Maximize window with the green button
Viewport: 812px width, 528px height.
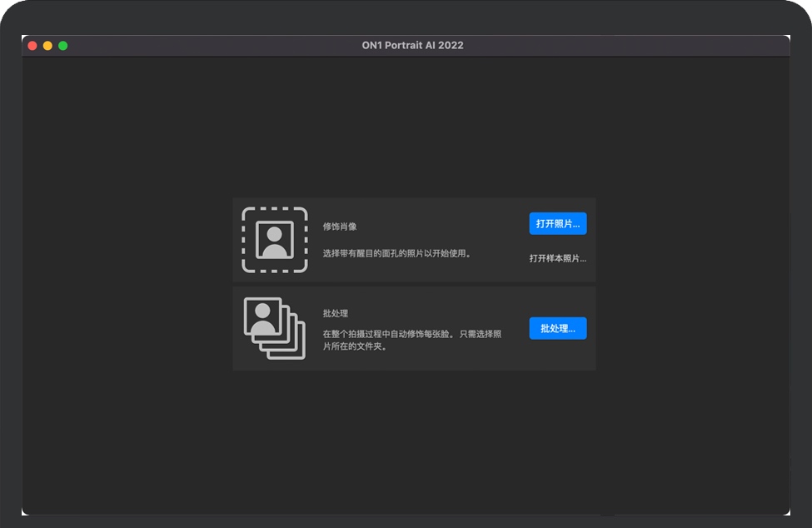[63, 46]
